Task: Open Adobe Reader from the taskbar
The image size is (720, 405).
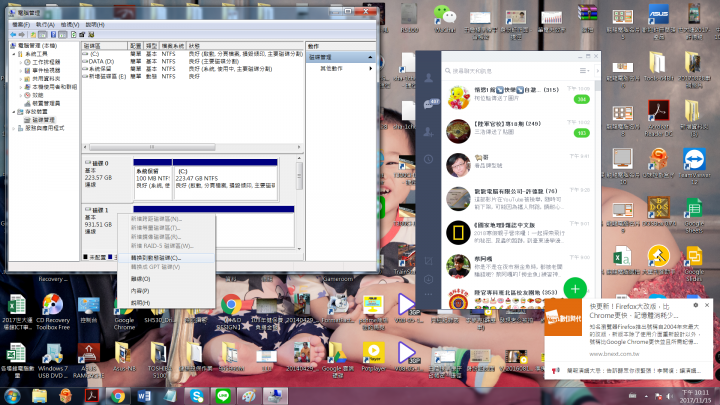Action: coord(92,396)
